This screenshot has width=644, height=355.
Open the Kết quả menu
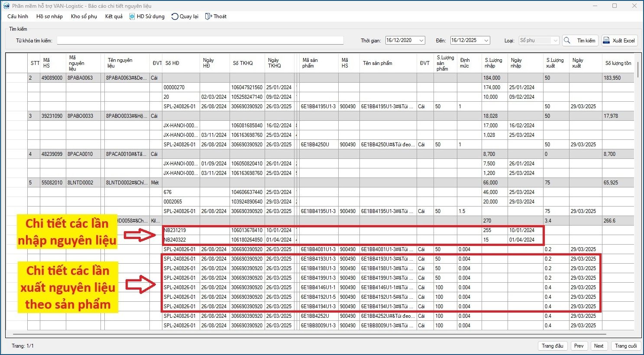[x=113, y=16]
